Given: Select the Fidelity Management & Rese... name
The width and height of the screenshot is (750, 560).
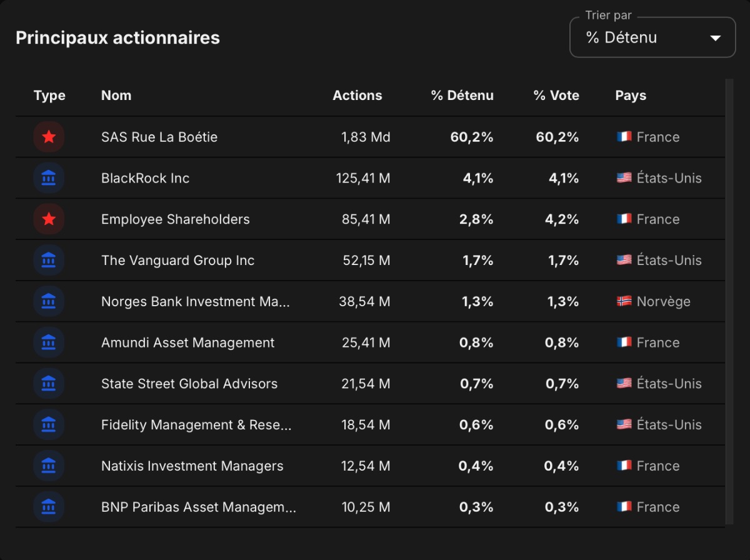Looking at the screenshot, I should 196,425.
